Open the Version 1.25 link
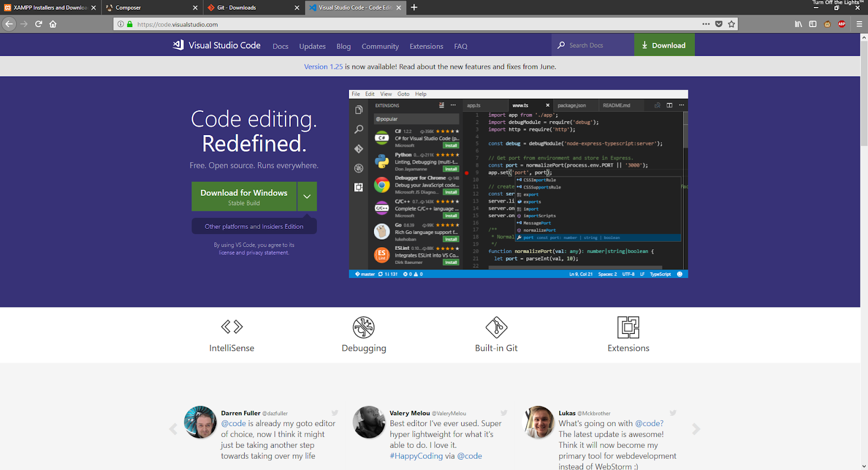This screenshot has width=868, height=470. 323,67
